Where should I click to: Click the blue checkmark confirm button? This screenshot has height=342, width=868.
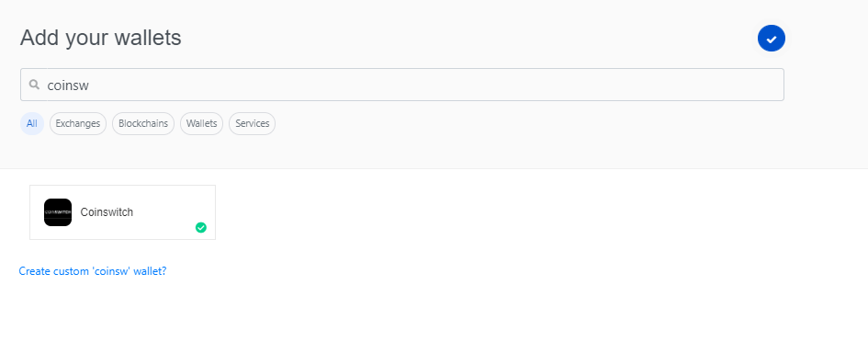pyautogui.click(x=772, y=39)
